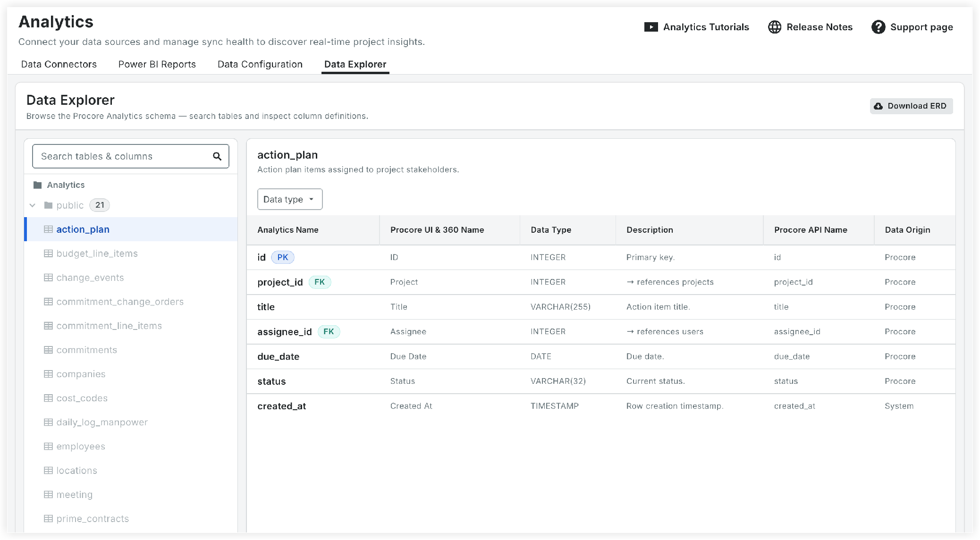Click the VARCHAR(255) data type cell
The height and width of the screenshot is (540, 980).
click(x=560, y=307)
